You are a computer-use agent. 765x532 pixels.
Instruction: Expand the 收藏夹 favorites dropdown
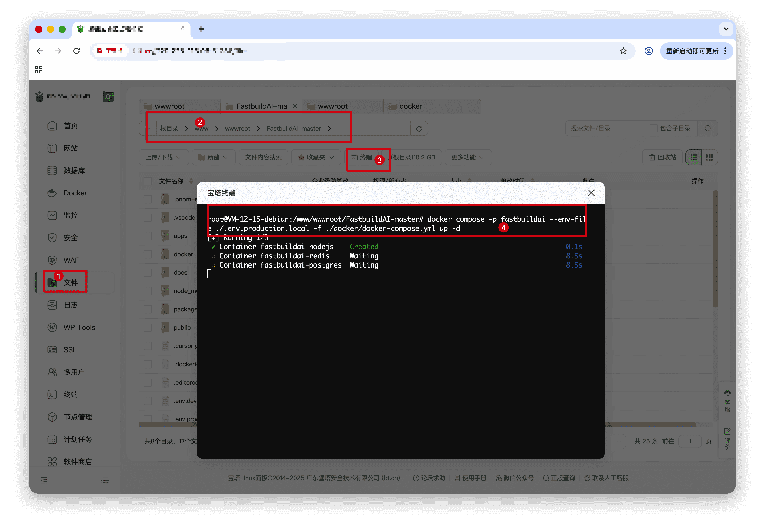[x=316, y=158]
